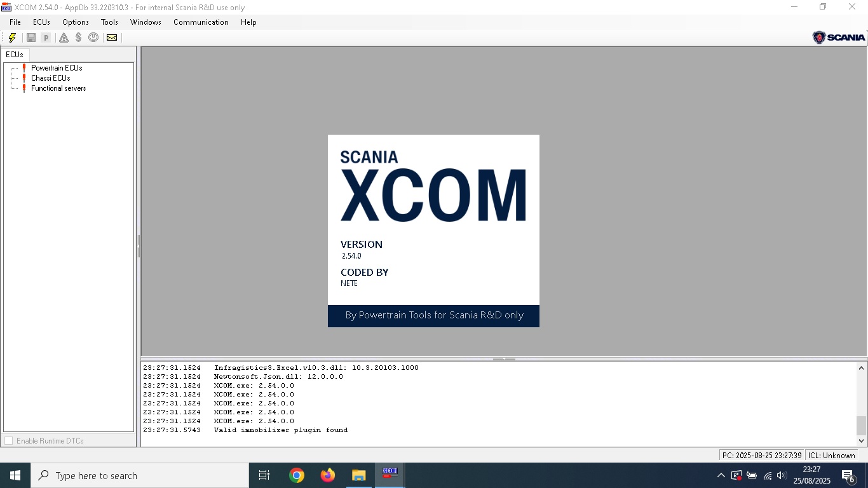
Task: Select Functional servers tree node
Action: click(x=58, y=88)
